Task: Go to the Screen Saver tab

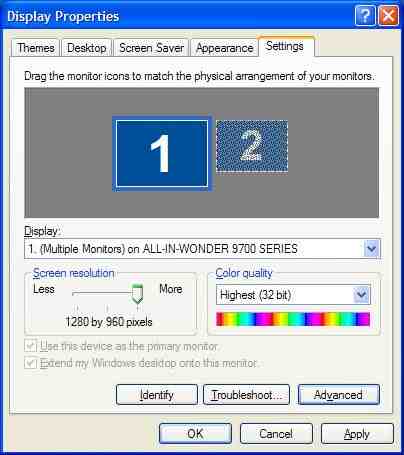Action: [x=151, y=48]
